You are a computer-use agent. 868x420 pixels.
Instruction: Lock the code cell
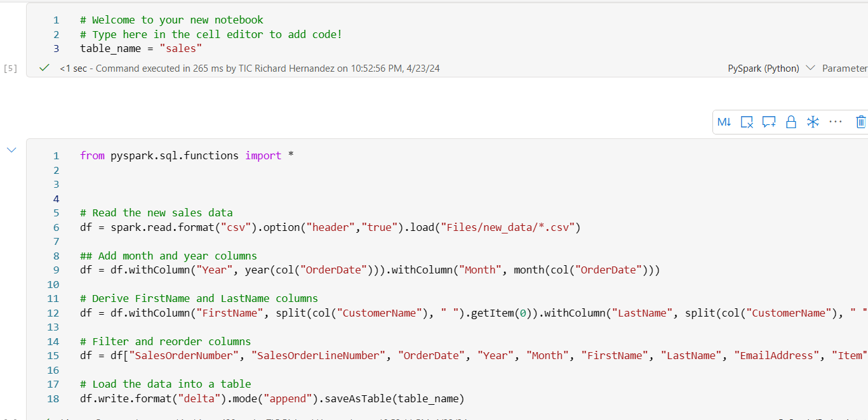click(x=791, y=121)
